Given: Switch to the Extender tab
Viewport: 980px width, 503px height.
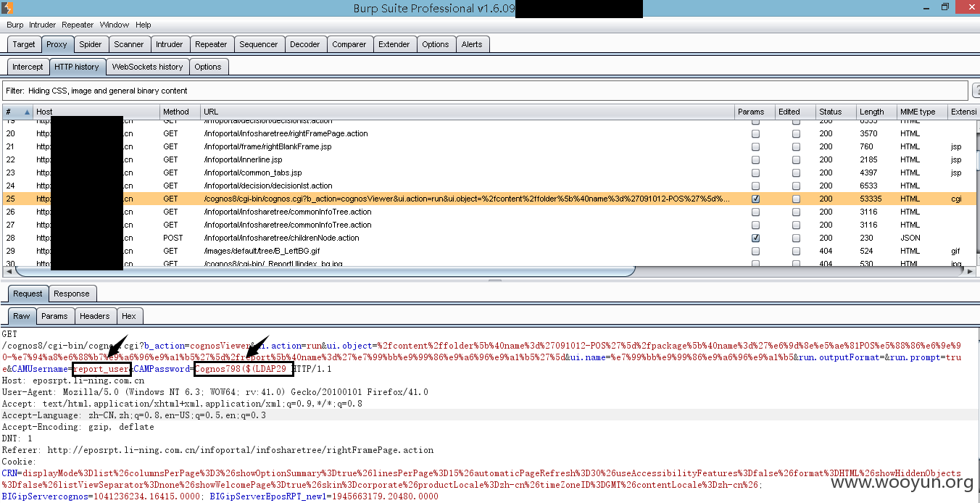Looking at the screenshot, I should tap(394, 44).
